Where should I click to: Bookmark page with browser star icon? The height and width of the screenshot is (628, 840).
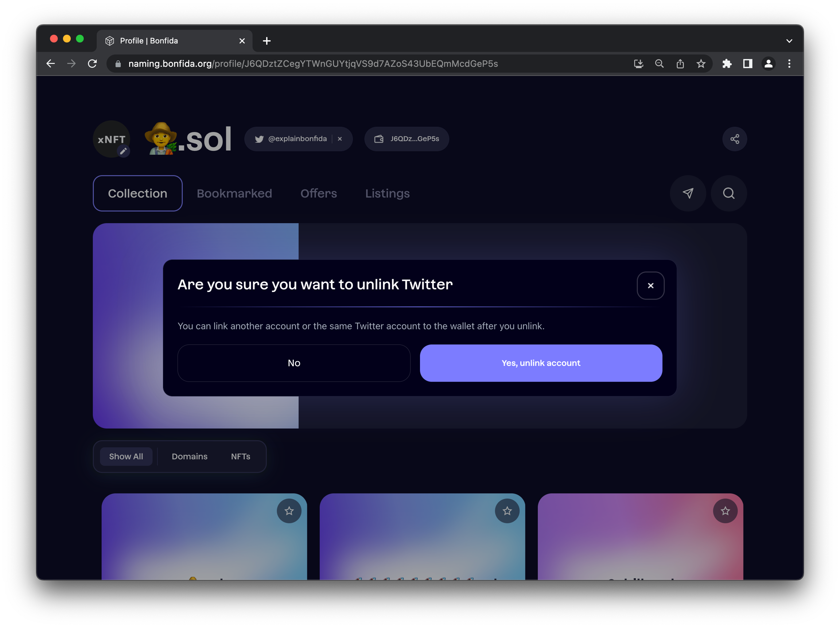(701, 64)
